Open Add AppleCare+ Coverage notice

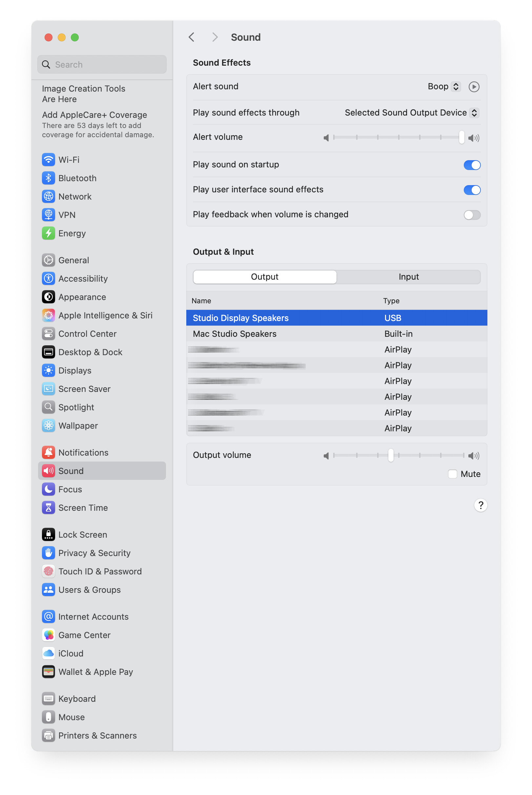pyautogui.click(x=98, y=124)
